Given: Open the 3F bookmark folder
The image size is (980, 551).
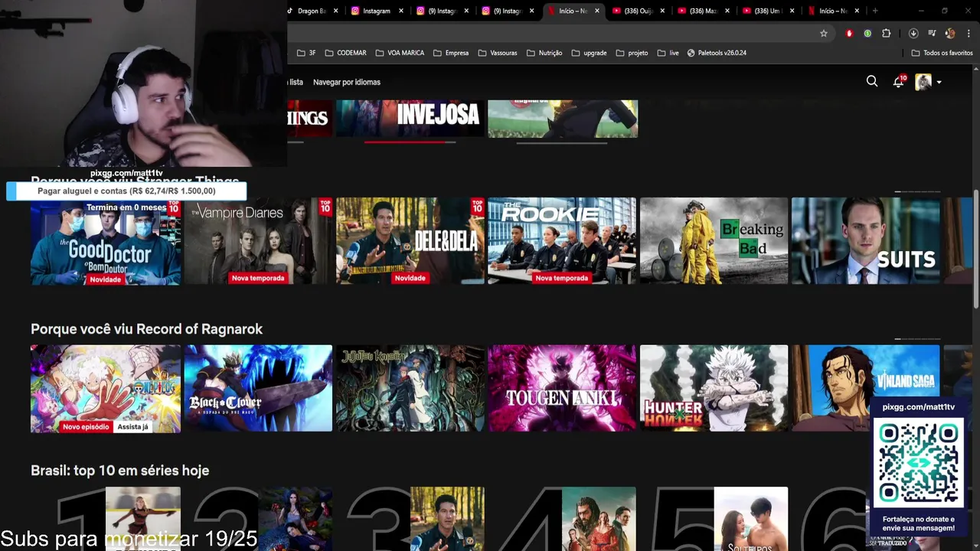Looking at the screenshot, I should click(306, 53).
